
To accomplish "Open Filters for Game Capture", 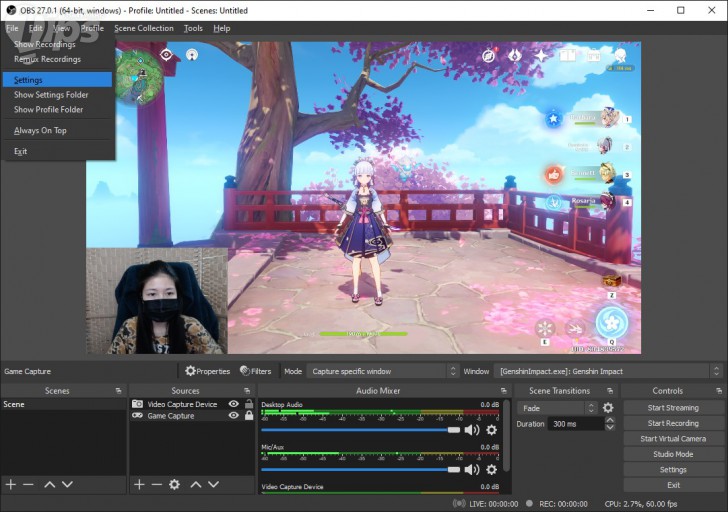I will coord(255,371).
